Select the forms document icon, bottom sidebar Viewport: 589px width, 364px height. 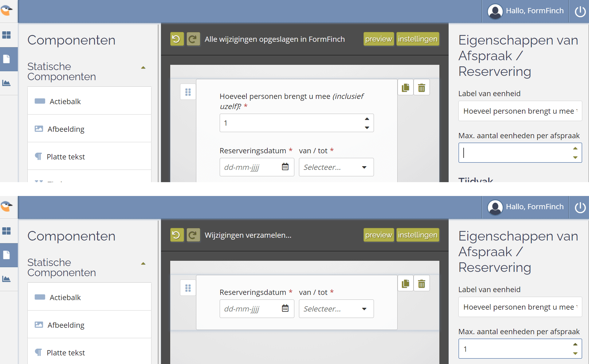(6, 255)
